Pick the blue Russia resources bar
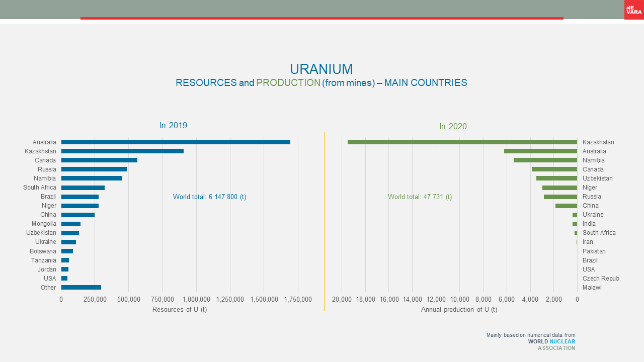Screen dimensions: 644x362 pyautogui.click(x=94, y=169)
